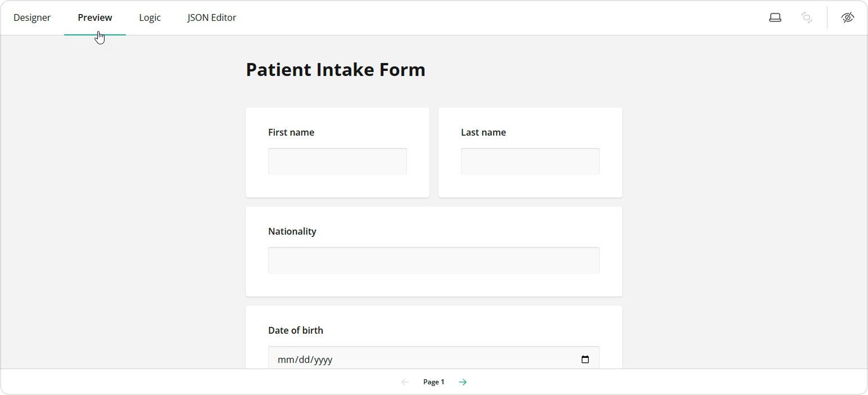Open the Date of birth calendar picker

coord(585,359)
